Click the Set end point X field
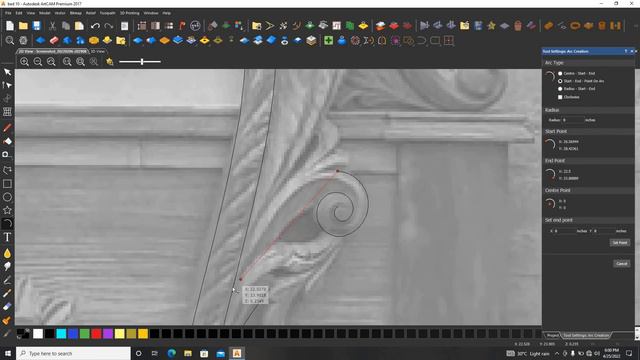The width and height of the screenshot is (640, 360). click(564, 231)
